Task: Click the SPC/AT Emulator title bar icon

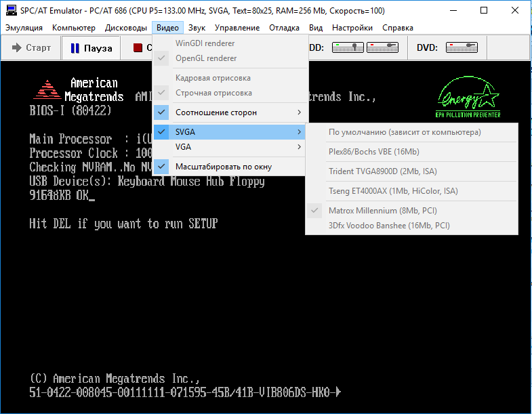Action: 12,11
